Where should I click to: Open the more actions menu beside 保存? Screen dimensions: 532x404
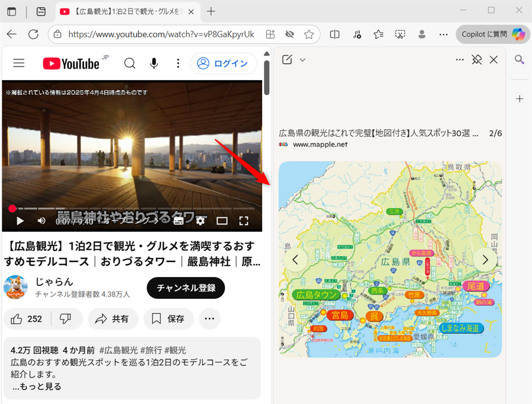(209, 319)
